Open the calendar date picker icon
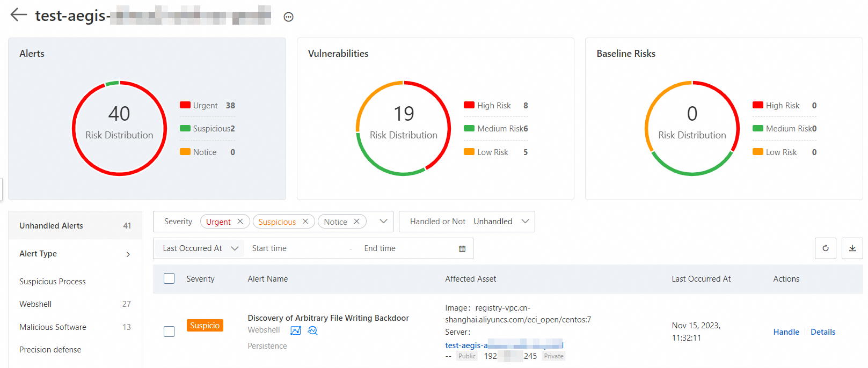 (x=462, y=248)
